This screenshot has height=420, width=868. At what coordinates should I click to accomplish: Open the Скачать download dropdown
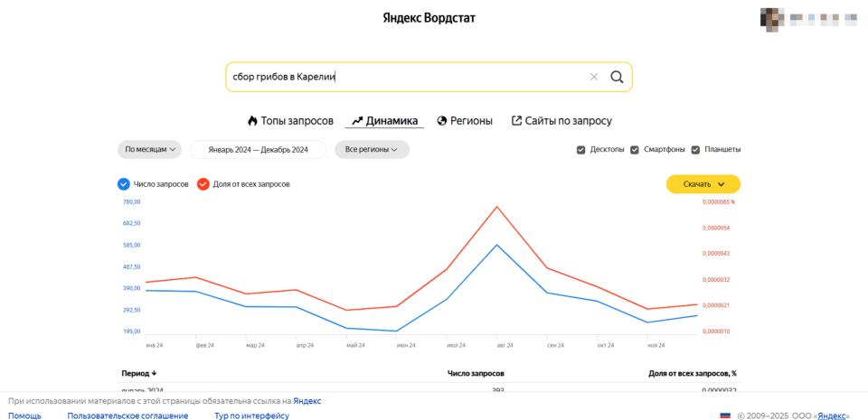[x=703, y=184]
